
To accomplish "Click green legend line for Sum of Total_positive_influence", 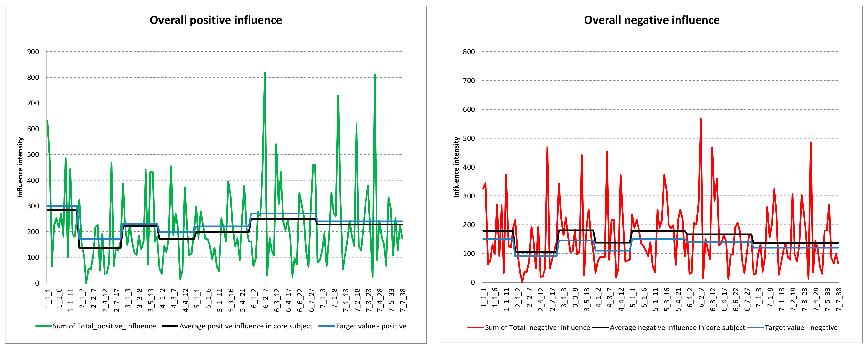I will tap(44, 326).
